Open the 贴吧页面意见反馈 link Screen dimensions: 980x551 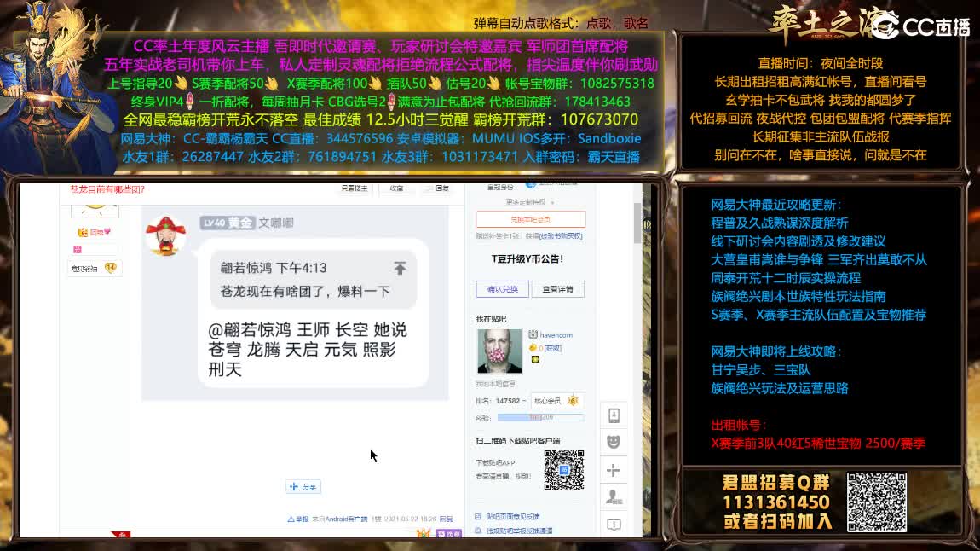513,517
